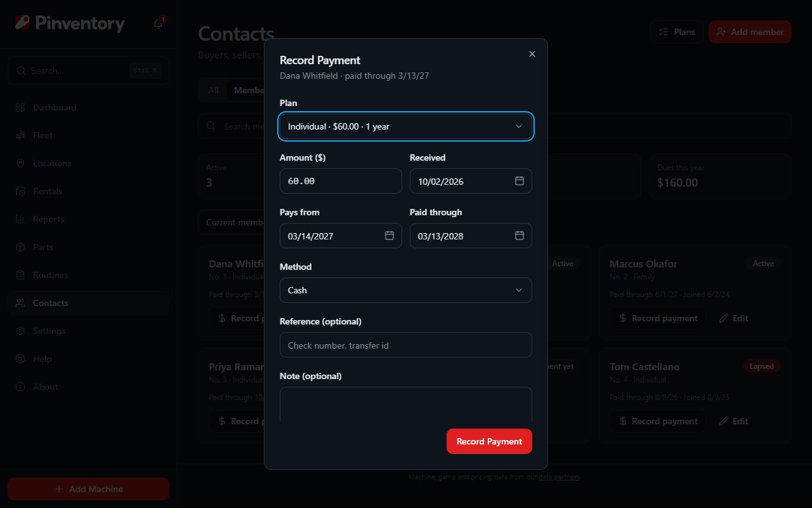Click dollar icon on Tom Castellano card
This screenshot has height=508, width=812.
[x=623, y=421]
